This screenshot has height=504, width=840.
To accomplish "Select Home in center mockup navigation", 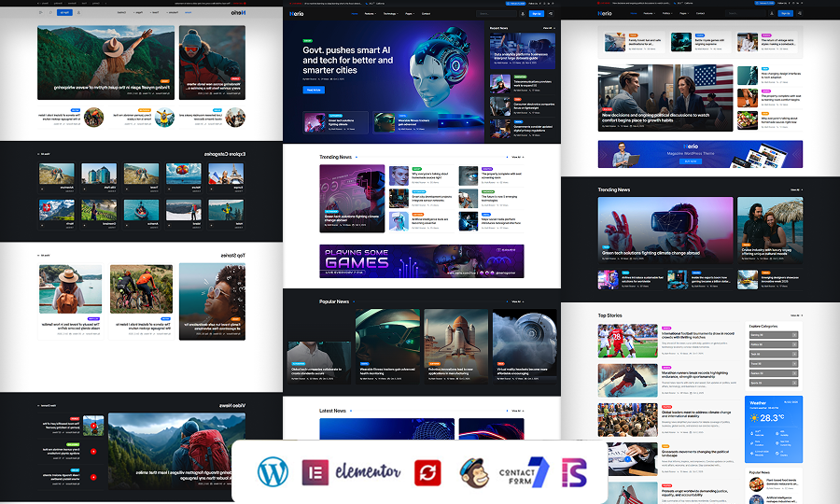I will [355, 14].
